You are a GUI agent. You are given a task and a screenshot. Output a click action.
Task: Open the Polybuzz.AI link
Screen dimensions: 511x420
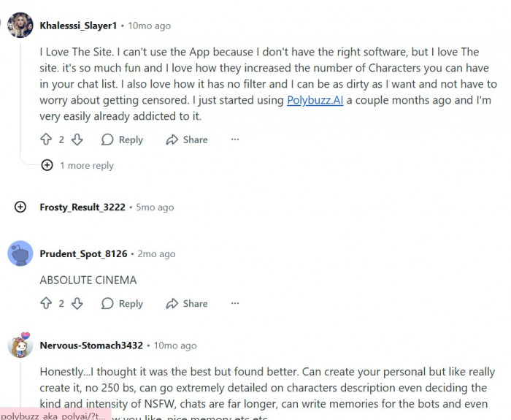click(315, 100)
